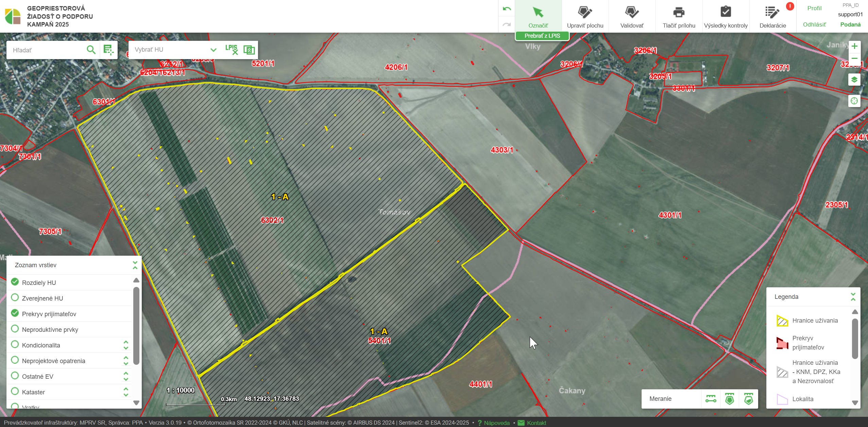Viewport: 868px width, 427px height.
Task: Zoom in with plus button
Action: click(854, 46)
